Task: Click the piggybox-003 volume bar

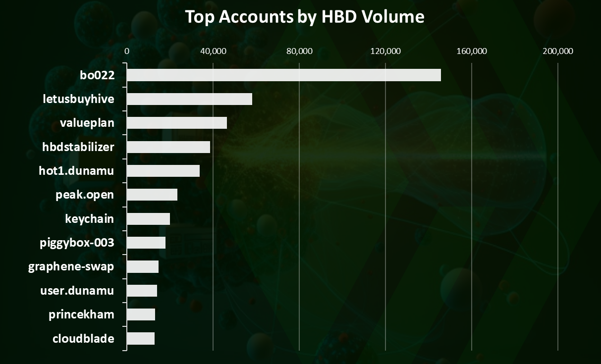Action: [146, 243]
